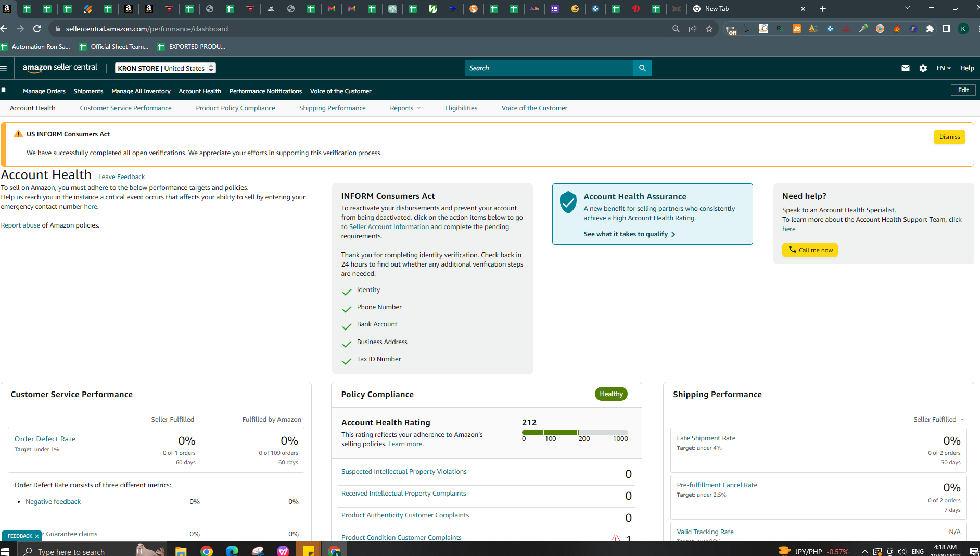Close the New Tab browser tab

(x=803, y=9)
